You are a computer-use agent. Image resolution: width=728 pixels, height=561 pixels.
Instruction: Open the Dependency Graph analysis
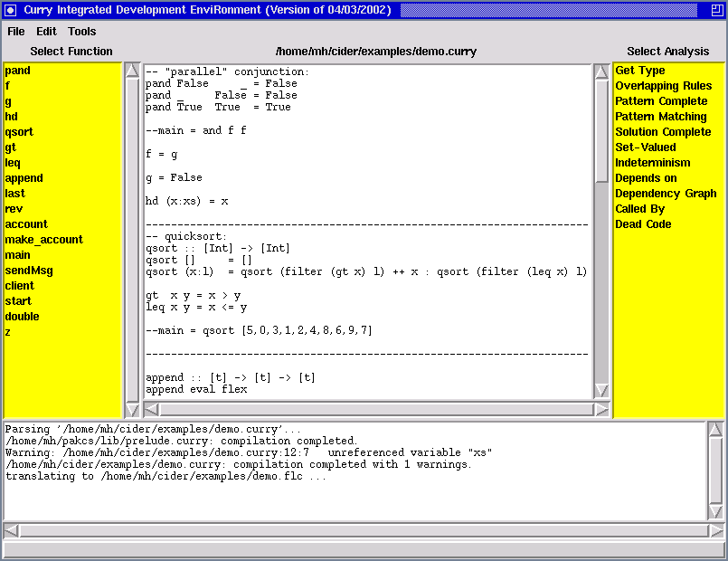pyautogui.click(x=666, y=194)
